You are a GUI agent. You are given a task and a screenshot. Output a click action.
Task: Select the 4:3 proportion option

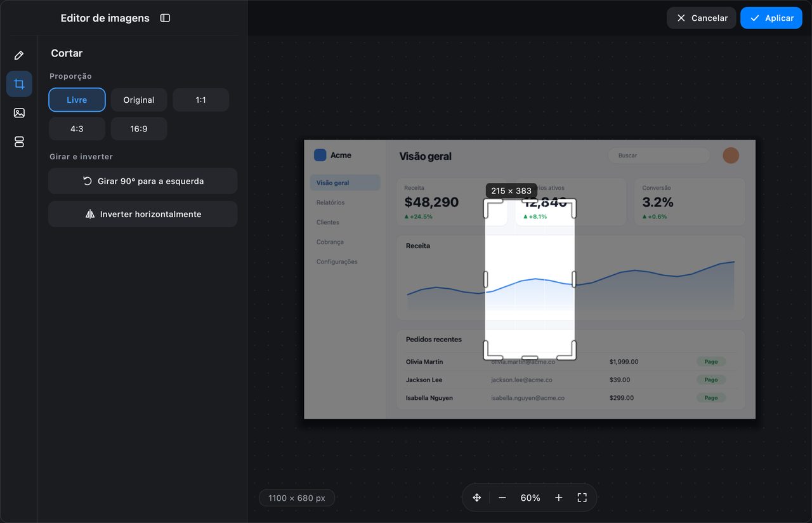pos(77,129)
